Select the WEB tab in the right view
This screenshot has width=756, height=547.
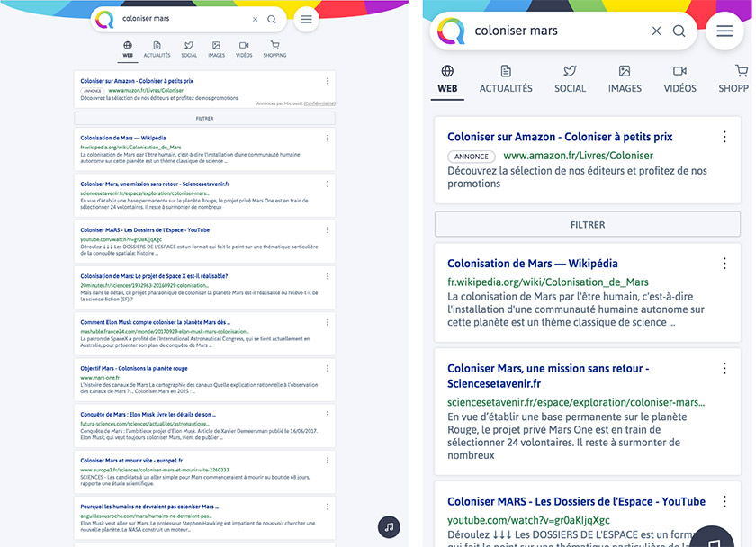447,80
